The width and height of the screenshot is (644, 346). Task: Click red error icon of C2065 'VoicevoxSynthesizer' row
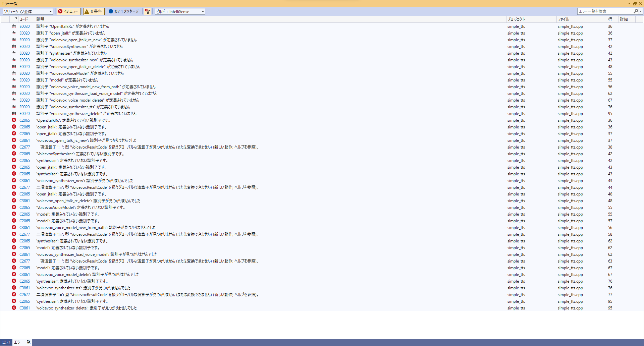tap(14, 154)
